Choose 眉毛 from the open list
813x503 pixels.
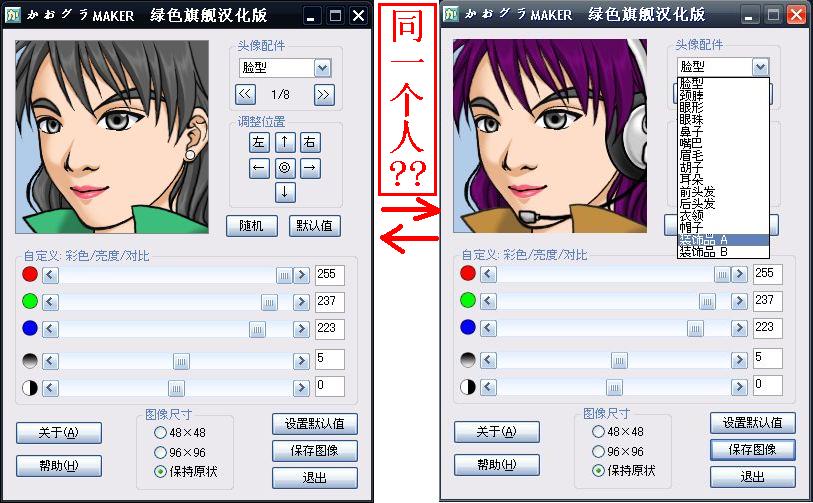click(x=723, y=156)
